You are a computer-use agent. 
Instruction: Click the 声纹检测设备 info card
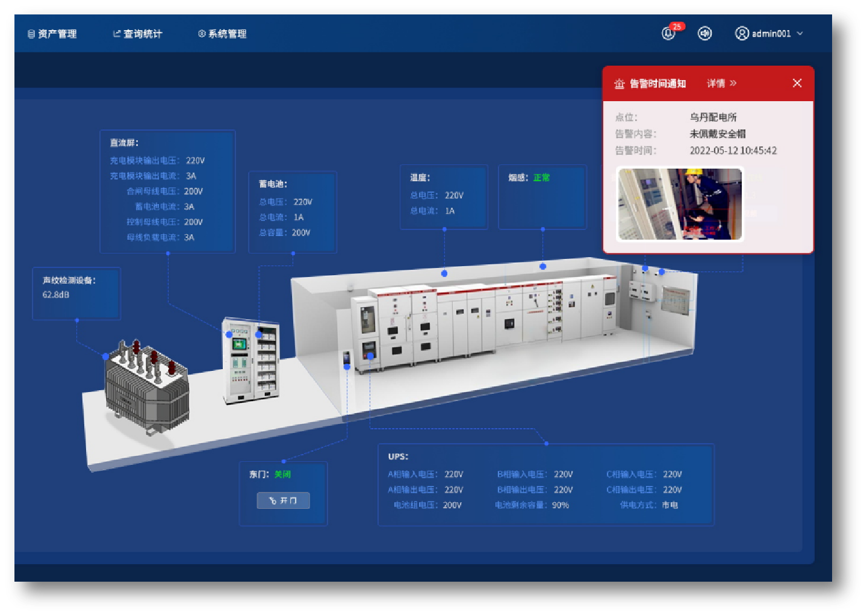76,293
